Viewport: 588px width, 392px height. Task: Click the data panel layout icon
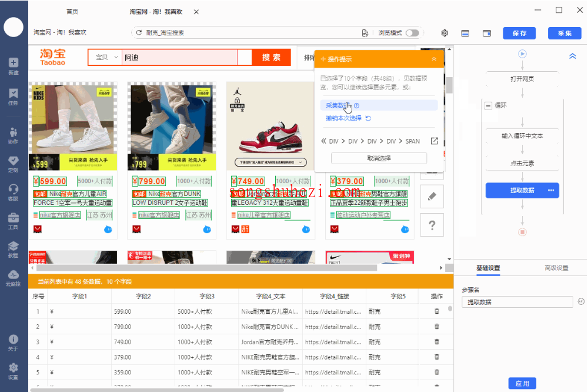coord(465,33)
